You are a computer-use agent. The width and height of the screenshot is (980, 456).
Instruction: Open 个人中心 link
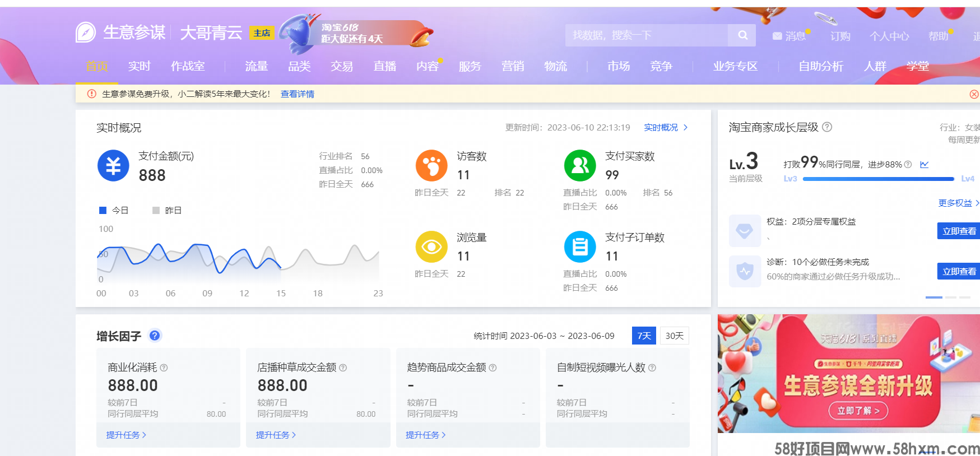click(x=889, y=36)
